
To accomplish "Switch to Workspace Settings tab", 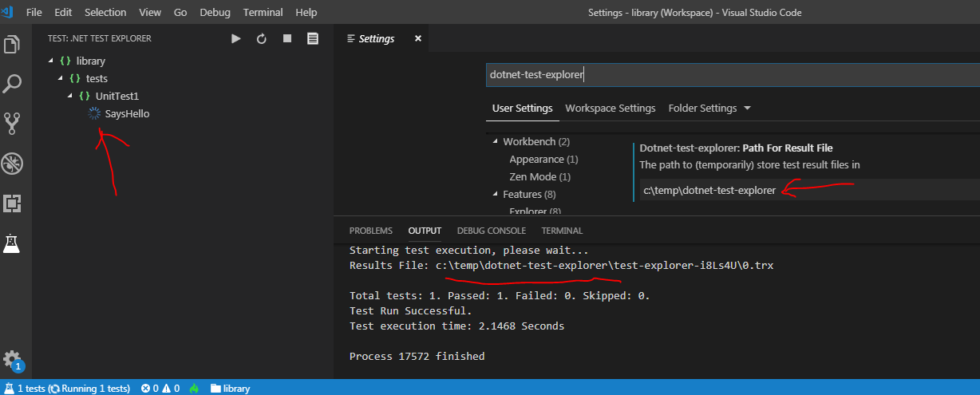I will (611, 108).
